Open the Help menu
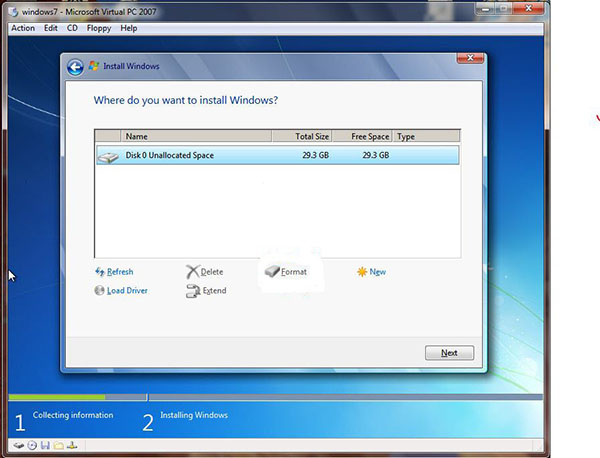 coord(129,28)
